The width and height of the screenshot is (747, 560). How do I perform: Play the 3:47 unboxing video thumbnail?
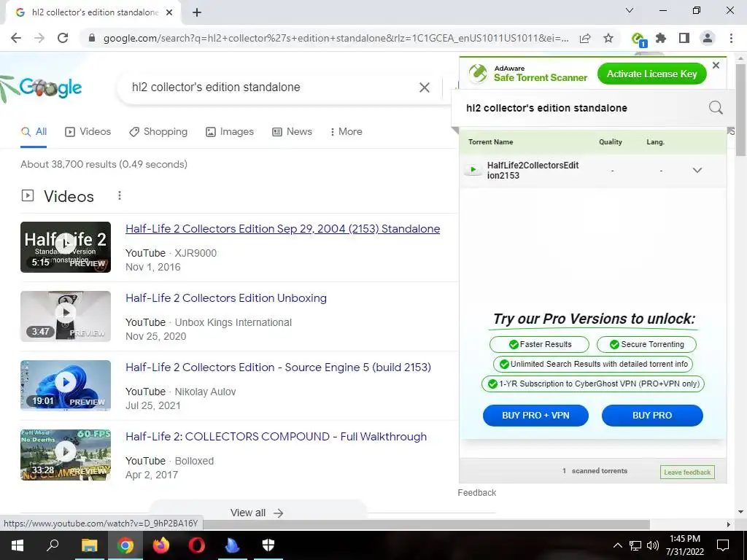pyautogui.click(x=66, y=316)
